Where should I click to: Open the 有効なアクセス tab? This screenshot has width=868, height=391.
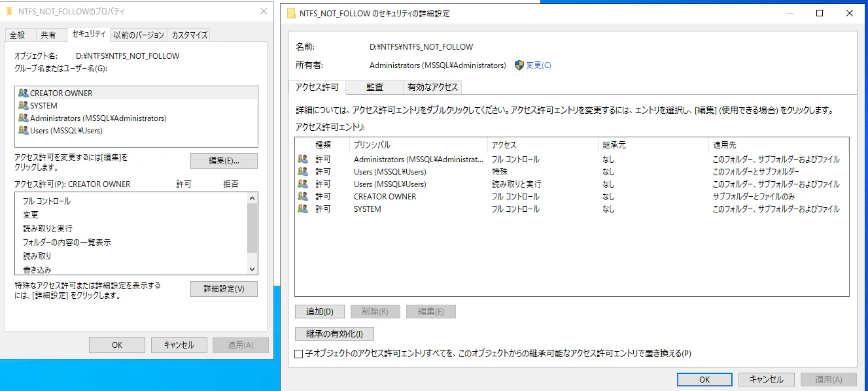point(432,87)
